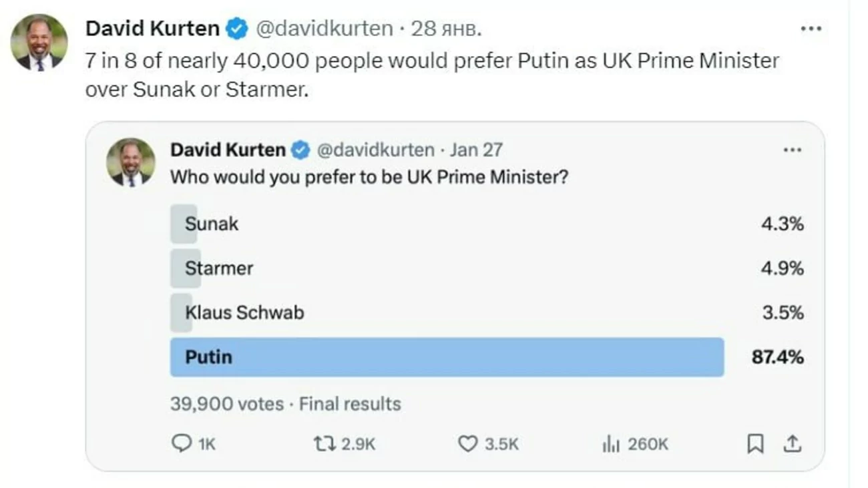The height and width of the screenshot is (488, 868).
Task: Click the Putin poll result bar
Action: (446, 357)
